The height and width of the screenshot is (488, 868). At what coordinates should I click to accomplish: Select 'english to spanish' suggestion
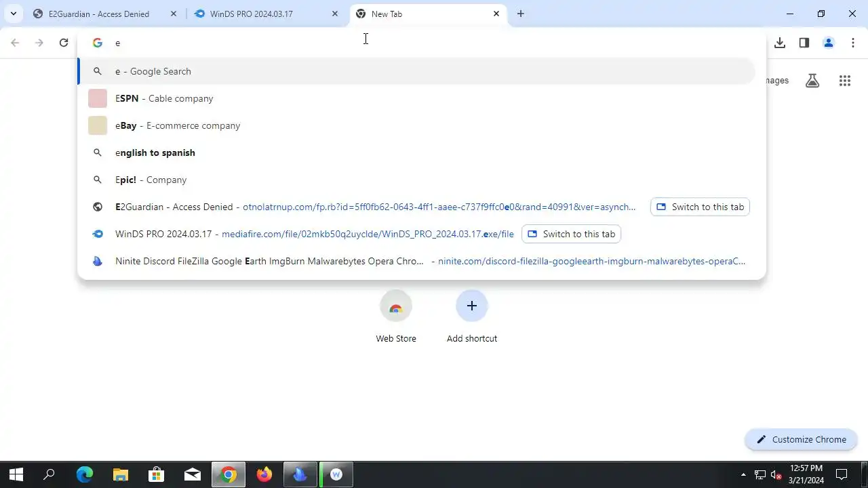[416, 152]
